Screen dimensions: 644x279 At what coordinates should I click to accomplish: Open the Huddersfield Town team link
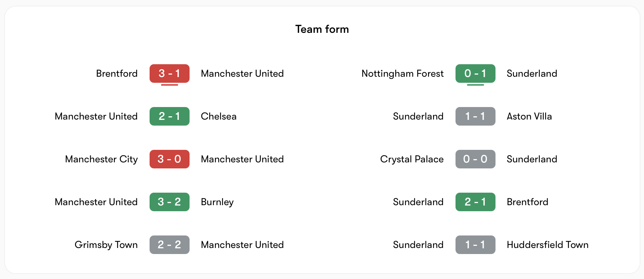(x=547, y=245)
